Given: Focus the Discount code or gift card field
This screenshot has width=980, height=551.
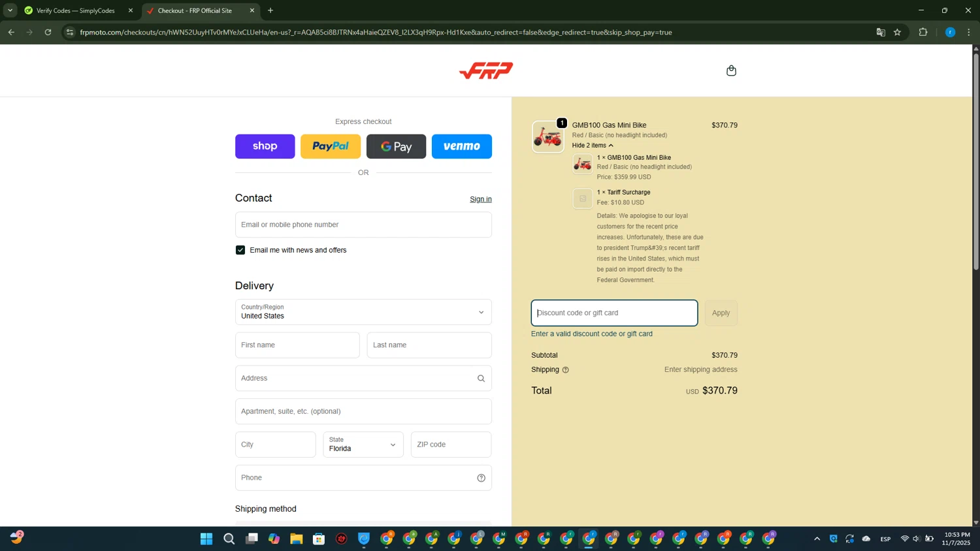Looking at the screenshot, I should tap(614, 313).
